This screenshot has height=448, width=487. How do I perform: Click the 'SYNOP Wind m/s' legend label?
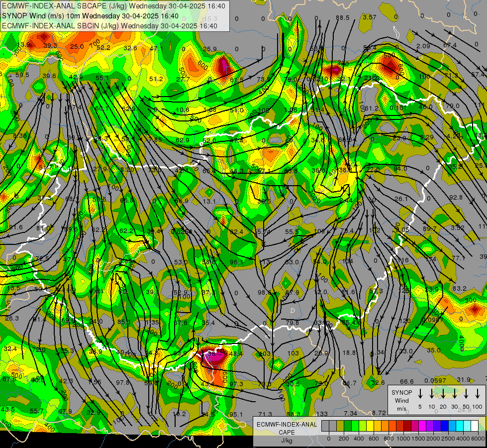point(401,400)
